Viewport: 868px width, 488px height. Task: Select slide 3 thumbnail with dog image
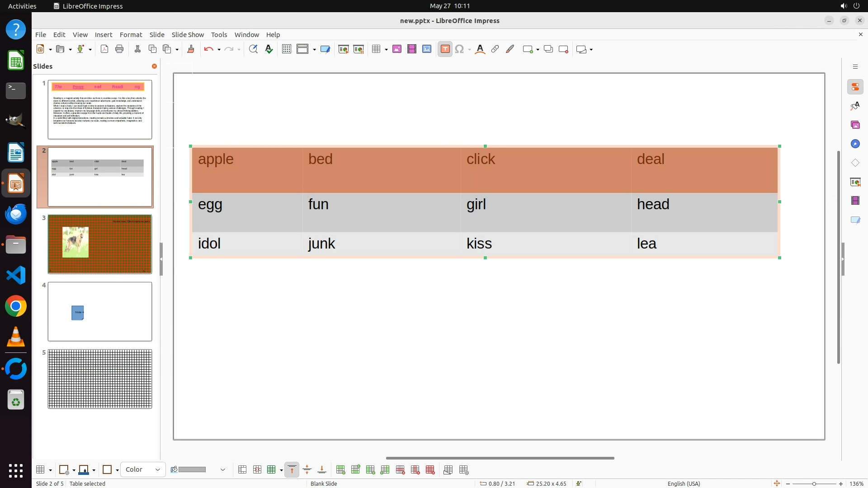click(x=100, y=244)
